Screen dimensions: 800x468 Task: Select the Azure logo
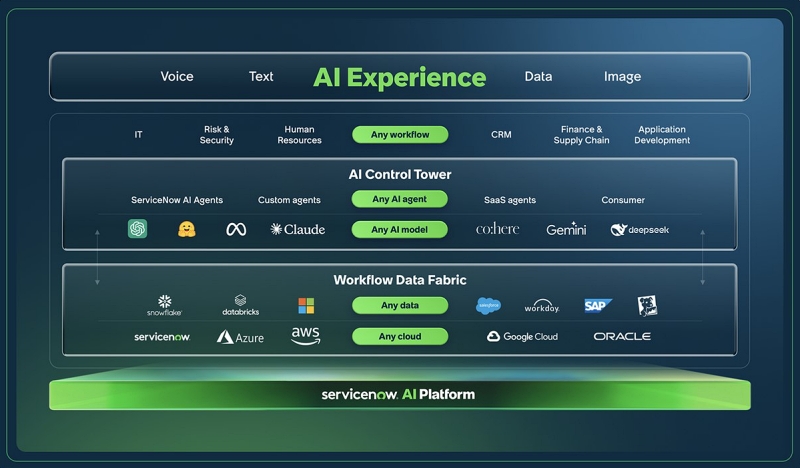coord(240,337)
